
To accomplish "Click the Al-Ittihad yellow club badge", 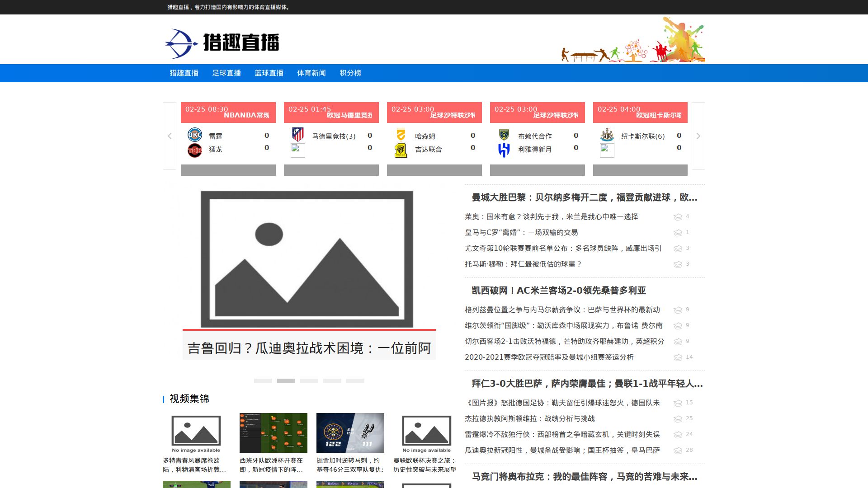I will [x=401, y=150].
